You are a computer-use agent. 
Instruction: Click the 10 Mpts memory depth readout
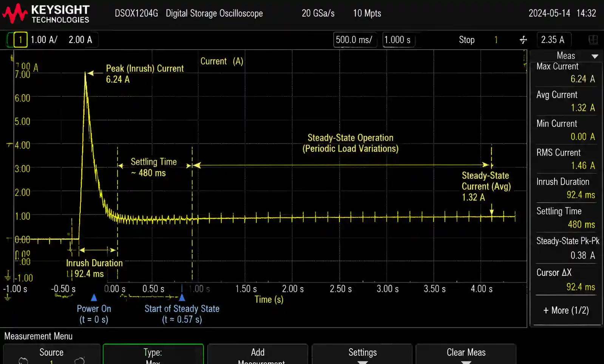pos(367,13)
